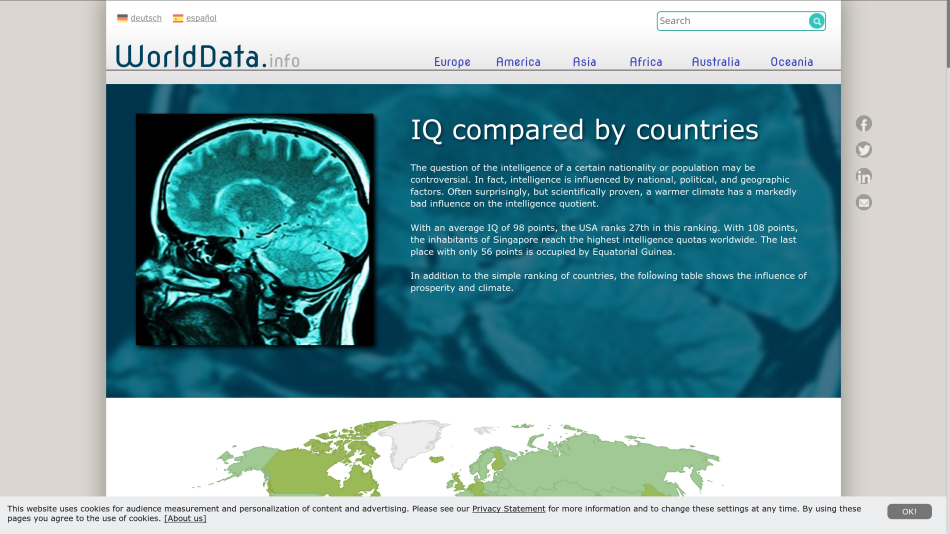The width and height of the screenshot is (950, 534).
Task: Click the paragraph starting 'The question of the intelligence'
Action: pyautogui.click(x=603, y=185)
